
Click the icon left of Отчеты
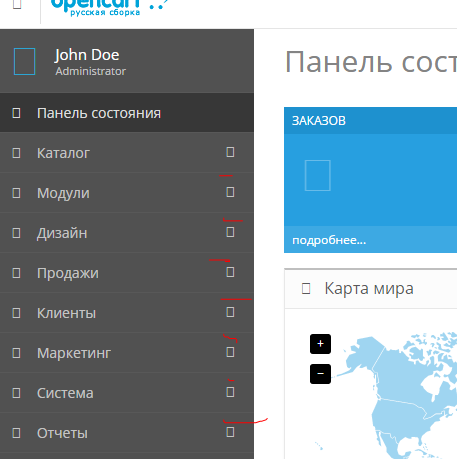coord(16,433)
